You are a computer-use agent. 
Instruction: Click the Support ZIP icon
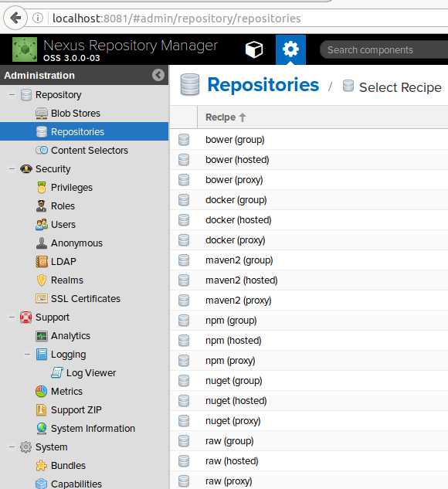pyautogui.click(x=41, y=410)
